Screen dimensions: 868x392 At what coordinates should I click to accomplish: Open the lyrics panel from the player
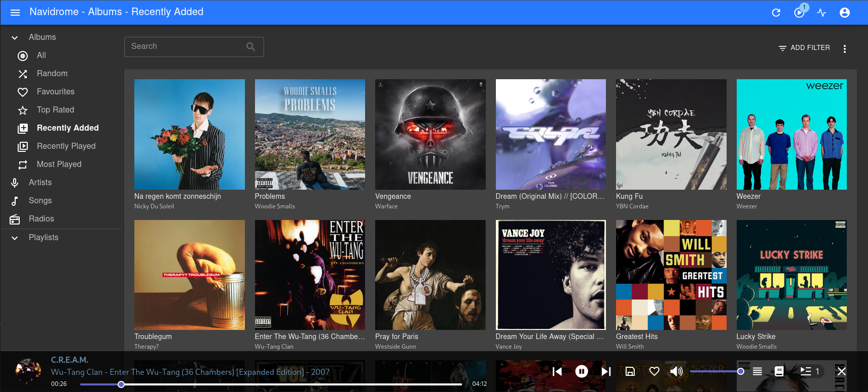[x=779, y=371]
